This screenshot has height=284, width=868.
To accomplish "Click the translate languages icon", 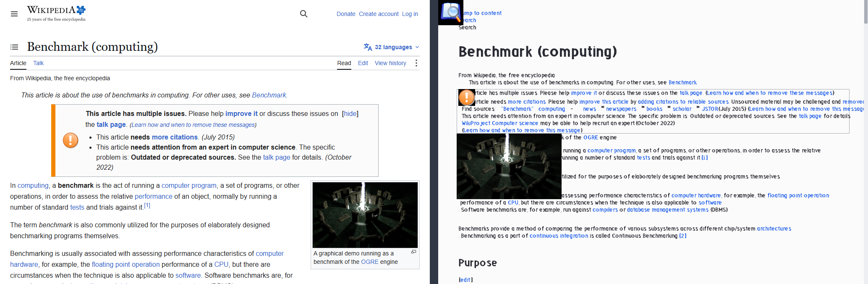I will pos(368,47).
